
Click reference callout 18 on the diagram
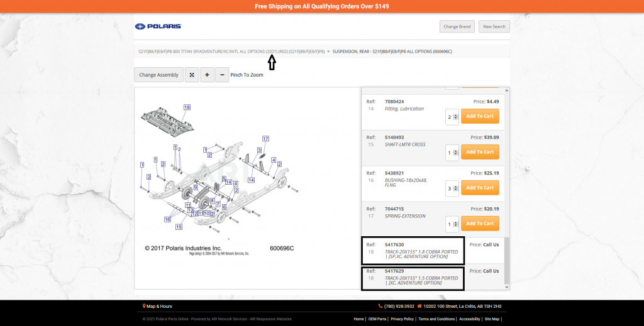coord(186,107)
